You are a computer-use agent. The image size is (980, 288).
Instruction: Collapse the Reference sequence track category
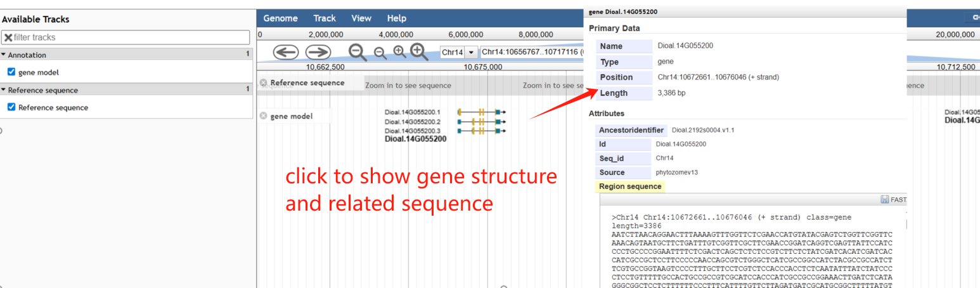(4, 90)
